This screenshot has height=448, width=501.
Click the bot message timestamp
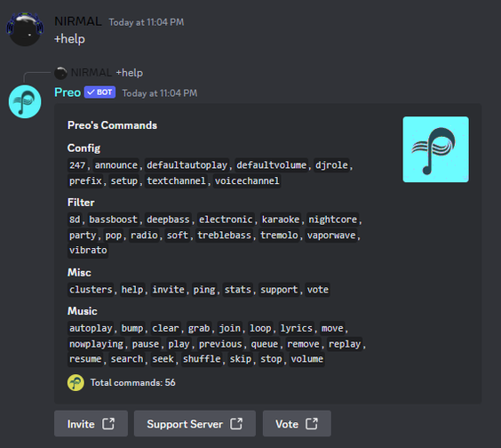click(160, 93)
